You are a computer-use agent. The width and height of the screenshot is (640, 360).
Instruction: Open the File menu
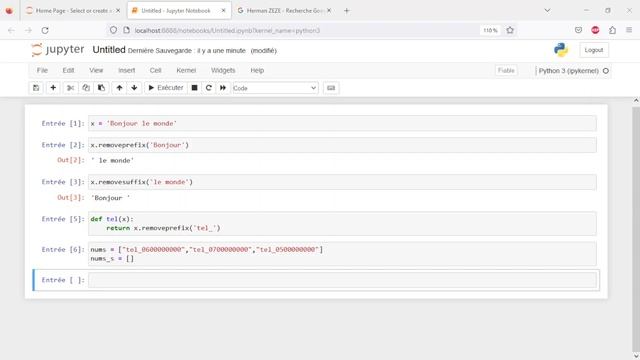pos(42,70)
